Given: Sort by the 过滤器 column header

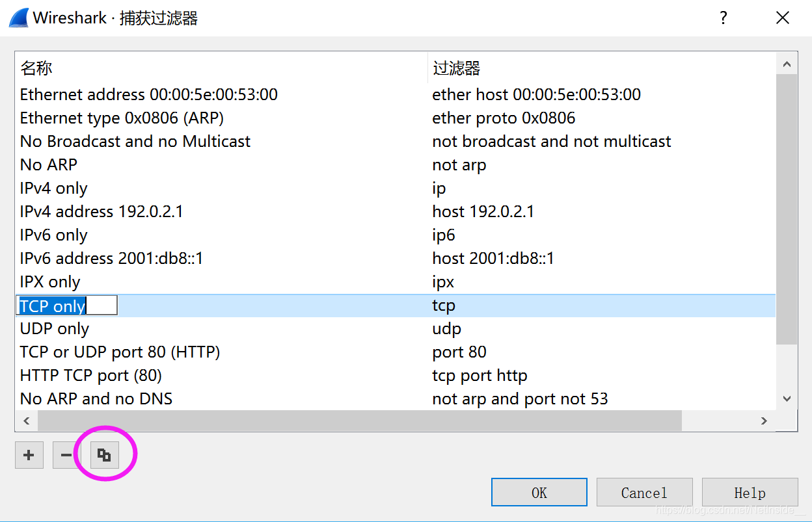Looking at the screenshot, I should click(602, 68).
